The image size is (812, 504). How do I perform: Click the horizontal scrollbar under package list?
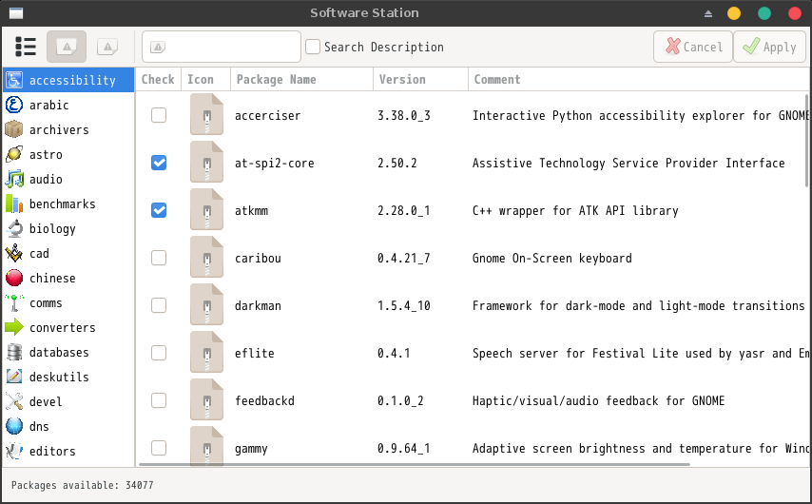click(x=415, y=464)
